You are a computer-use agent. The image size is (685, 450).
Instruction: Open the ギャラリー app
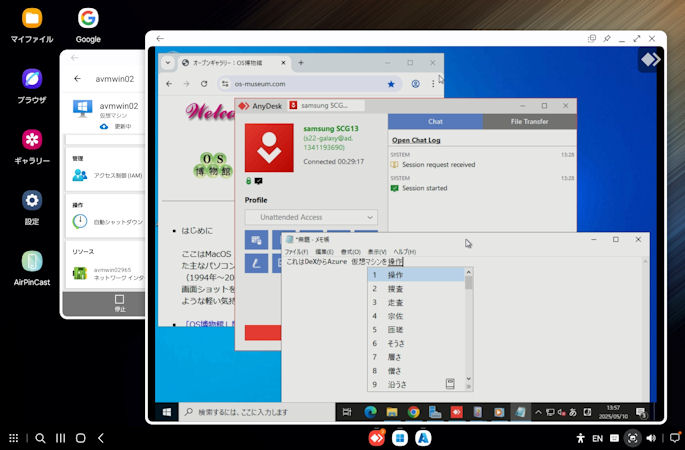pyautogui.click(x=32, y=147)
